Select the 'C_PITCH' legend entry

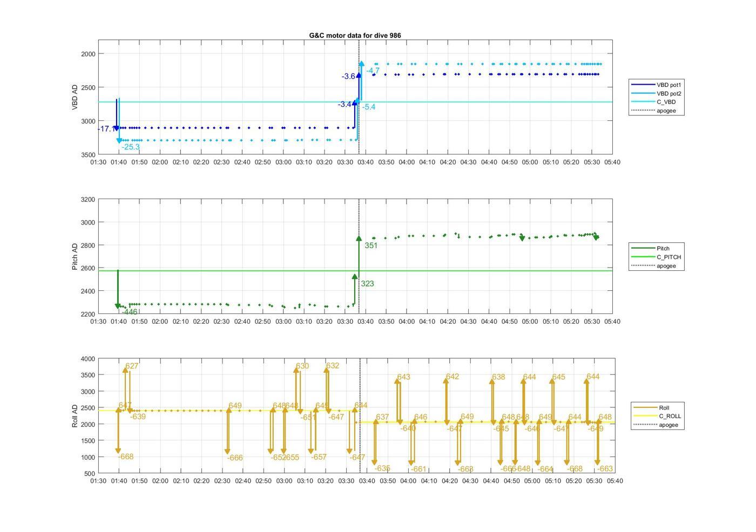(x=657, y=257)
